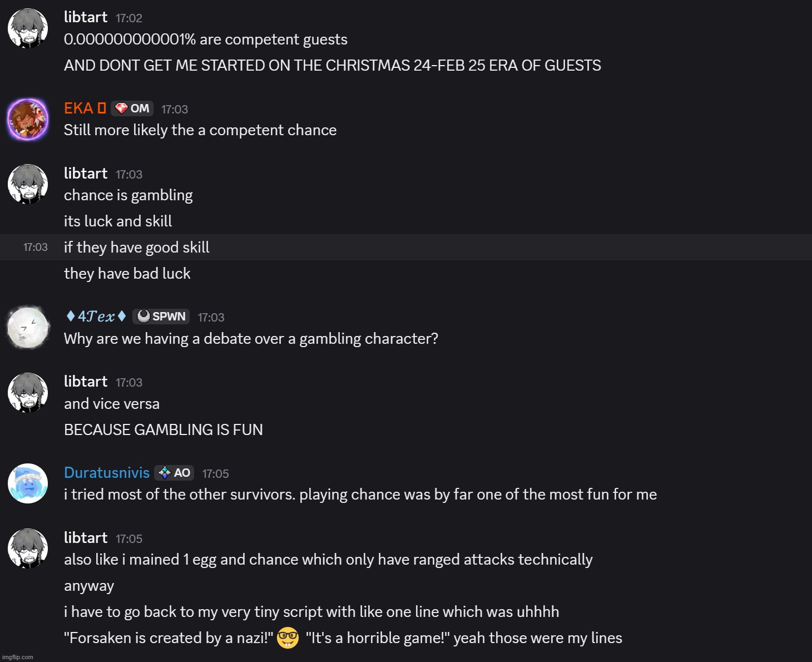Select the SPWN badge next to ♦4Tex♦
Image resolution: width=812 pixels, height=662 pixels.
pyautogui.click(x=161, y=316)
